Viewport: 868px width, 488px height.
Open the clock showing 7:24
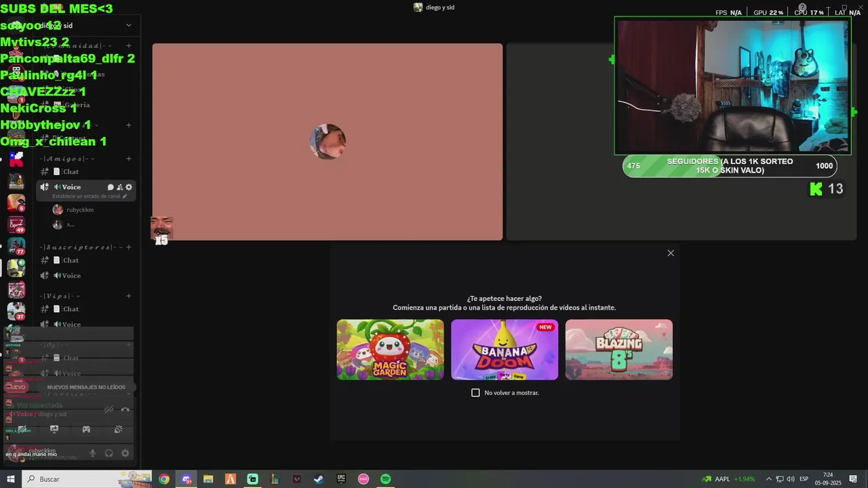(828, 479)
